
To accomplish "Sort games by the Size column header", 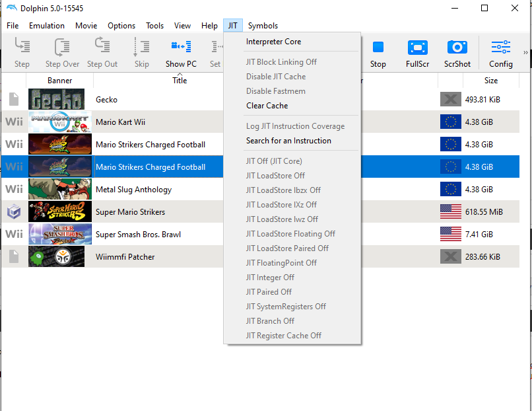I will tap(491, 81).
